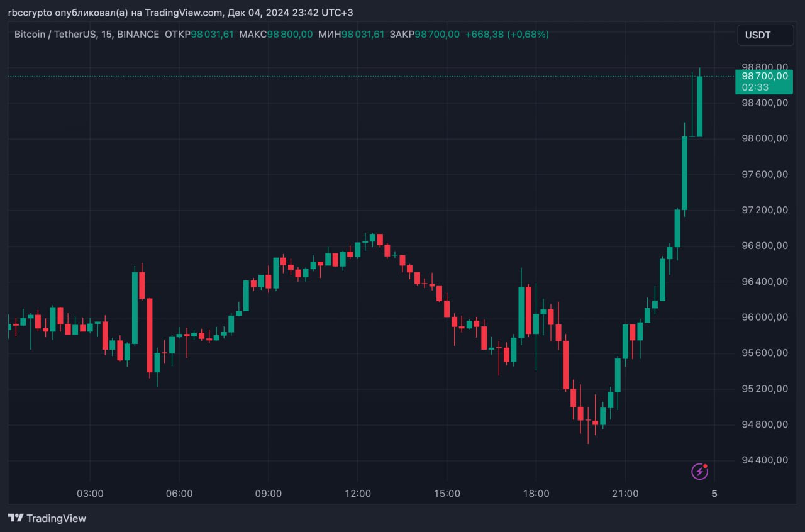
Task: Click the МИН low value 98 031,61
Action: point(362,35)
